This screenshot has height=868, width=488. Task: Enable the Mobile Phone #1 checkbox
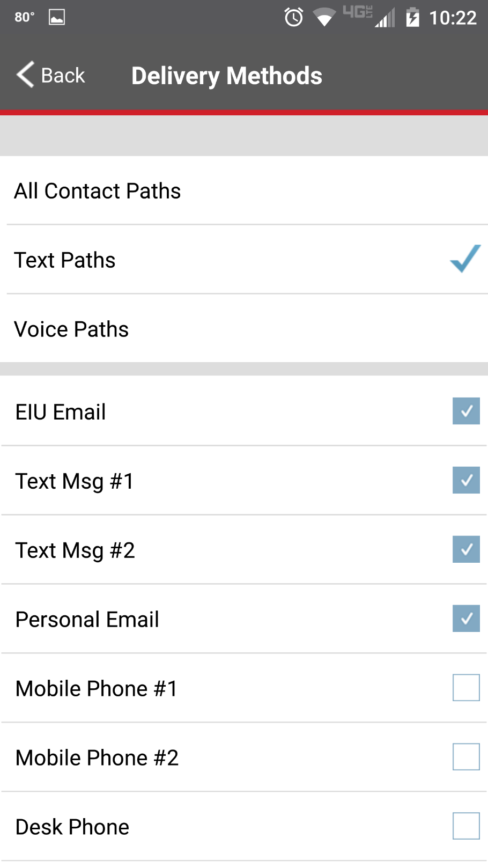tap(466, 688)
